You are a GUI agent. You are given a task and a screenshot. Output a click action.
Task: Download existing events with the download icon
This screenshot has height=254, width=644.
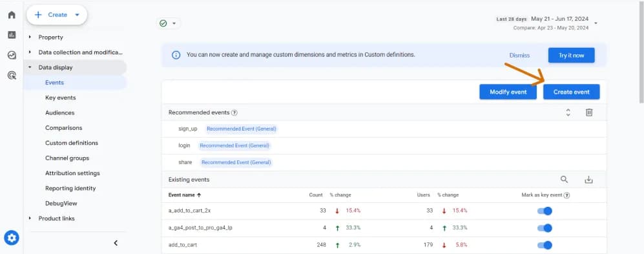coord(588,180)
